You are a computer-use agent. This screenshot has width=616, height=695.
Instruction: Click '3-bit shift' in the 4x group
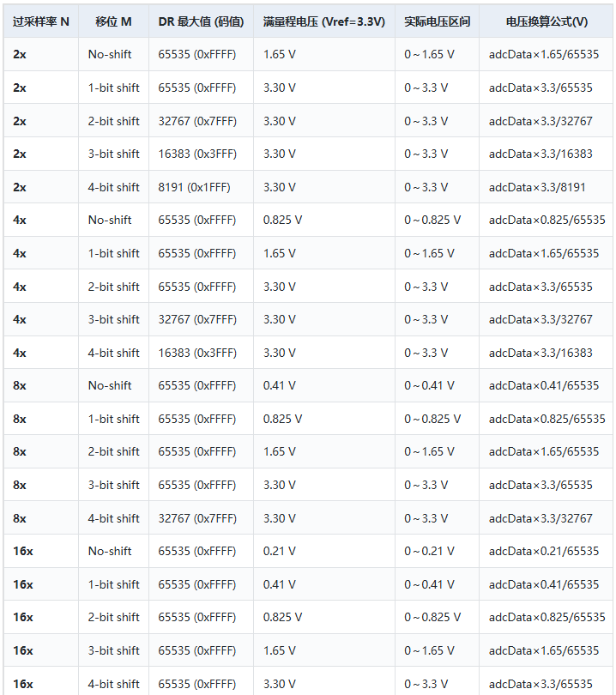pos(114,319)
